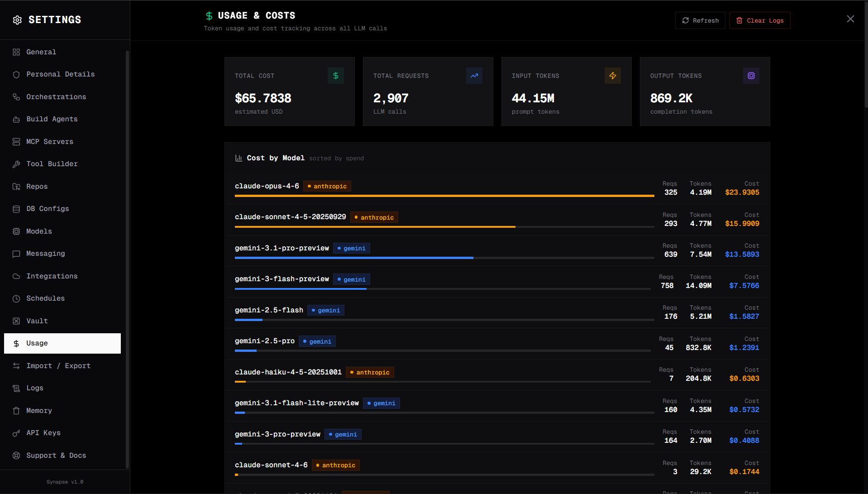Click the Logs scroll icon
The width and height of the screenshot is (868, 494).
click(16, 388)
